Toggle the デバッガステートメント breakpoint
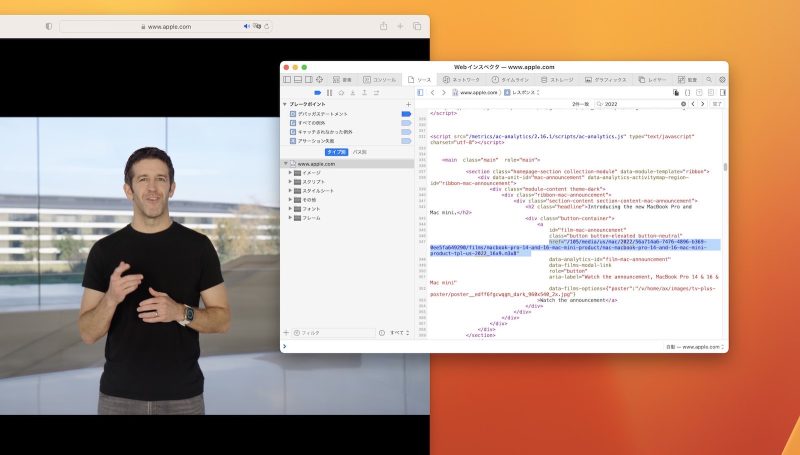 (406, 114)
